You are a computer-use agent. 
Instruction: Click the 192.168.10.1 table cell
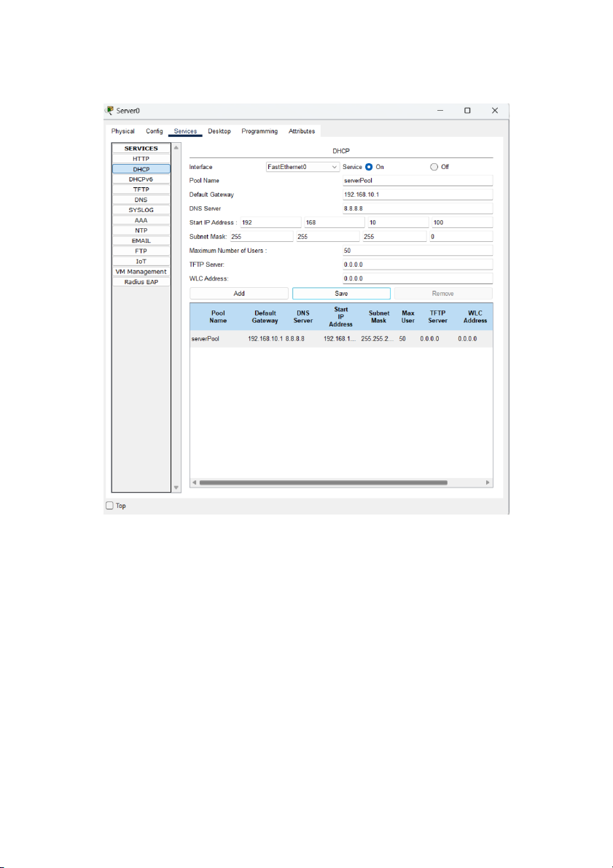265,338
